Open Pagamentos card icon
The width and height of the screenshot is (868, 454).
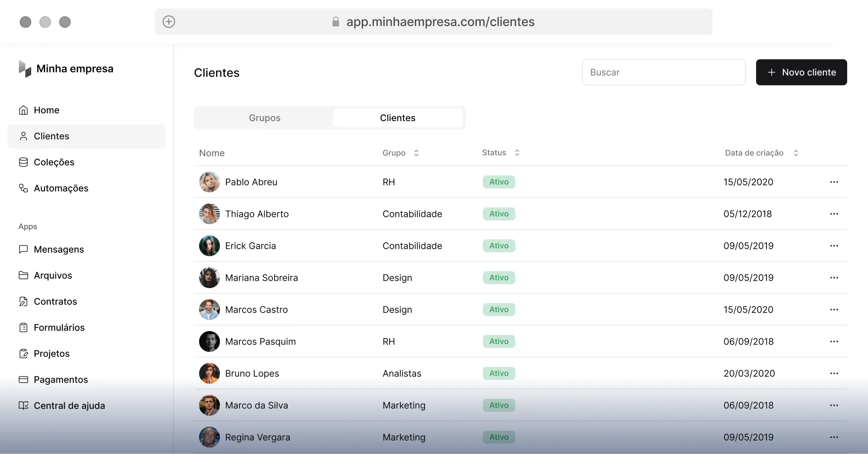click(23, 380)
